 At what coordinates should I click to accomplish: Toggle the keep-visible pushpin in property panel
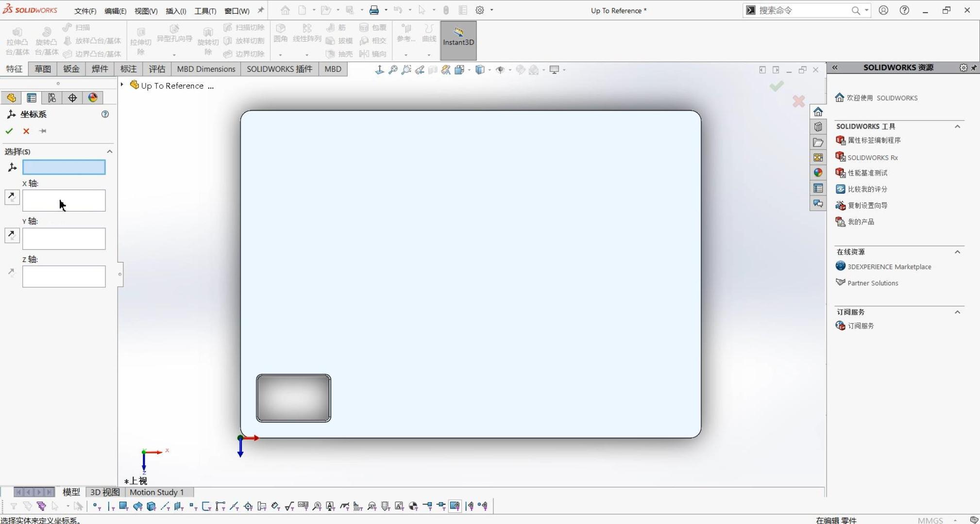click(x=43, y=131)
